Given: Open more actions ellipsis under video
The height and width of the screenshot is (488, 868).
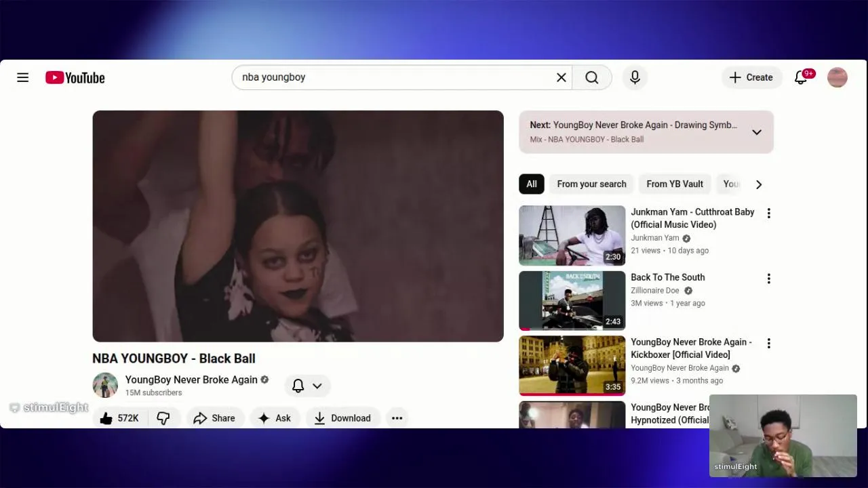Looking at the screenshot, I should pos(397,418).
